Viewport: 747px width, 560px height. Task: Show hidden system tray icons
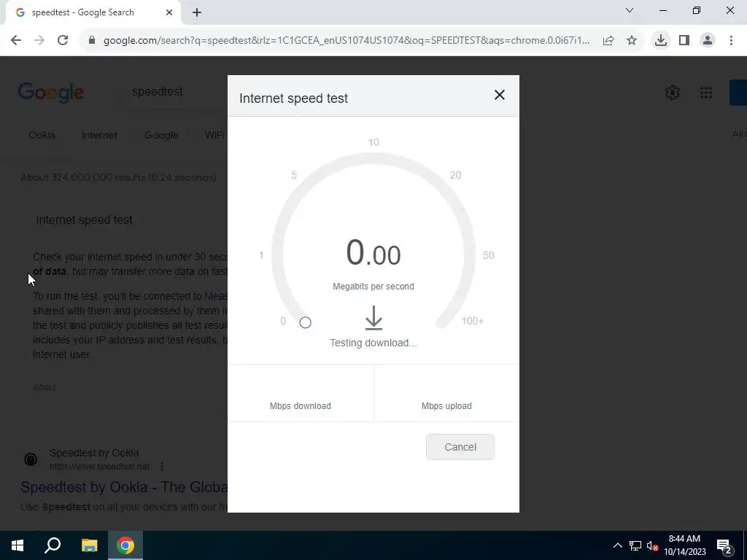pyautogui.click(x=617, y=545)
